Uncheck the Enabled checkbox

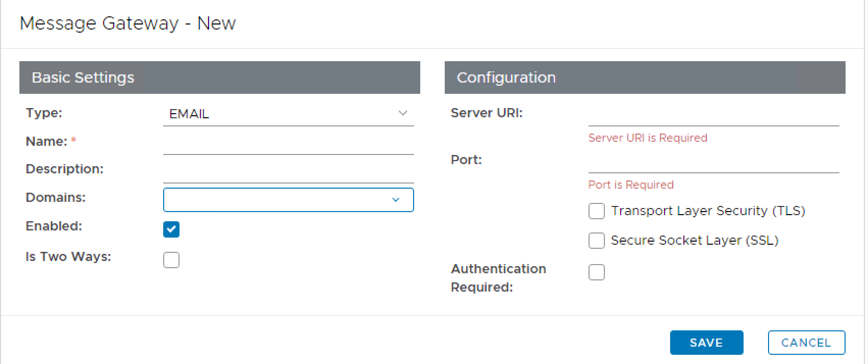tap(171, 229)
